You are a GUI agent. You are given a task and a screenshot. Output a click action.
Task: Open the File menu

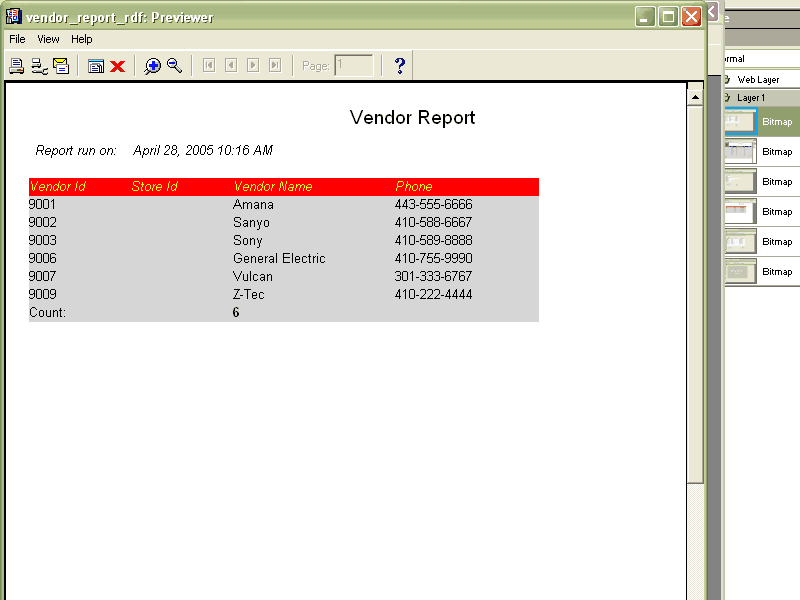point(17,39)
